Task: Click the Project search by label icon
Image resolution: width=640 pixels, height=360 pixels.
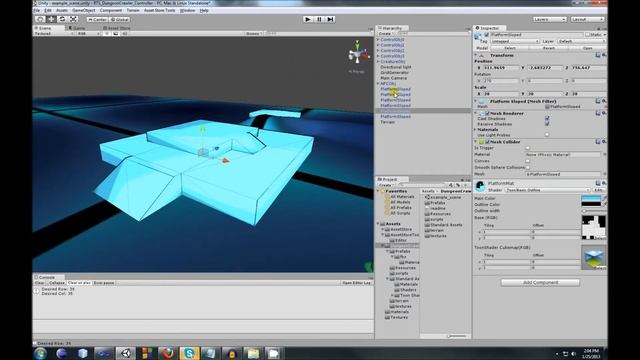Action: pyautogui.click(x=458, y=185)
